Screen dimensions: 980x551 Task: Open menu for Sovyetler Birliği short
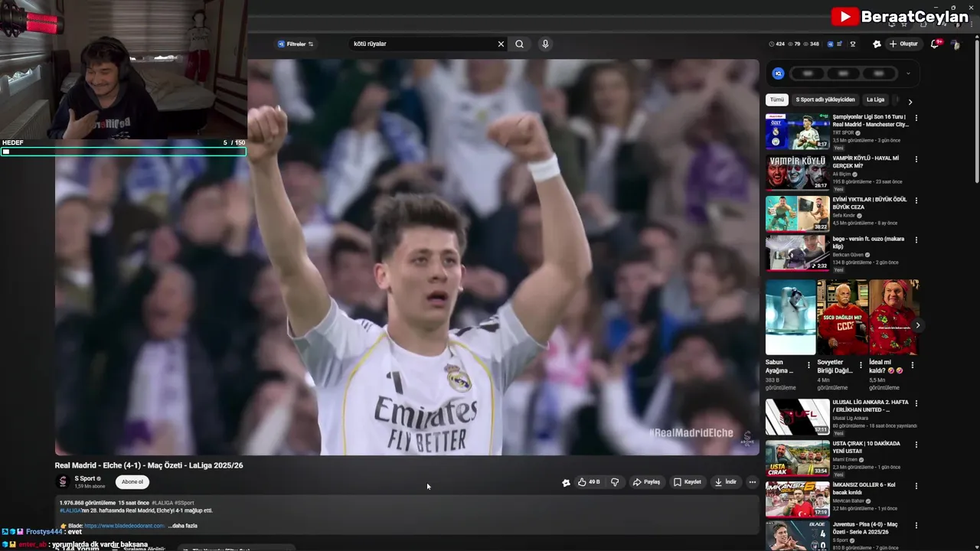tap(861, 365)
